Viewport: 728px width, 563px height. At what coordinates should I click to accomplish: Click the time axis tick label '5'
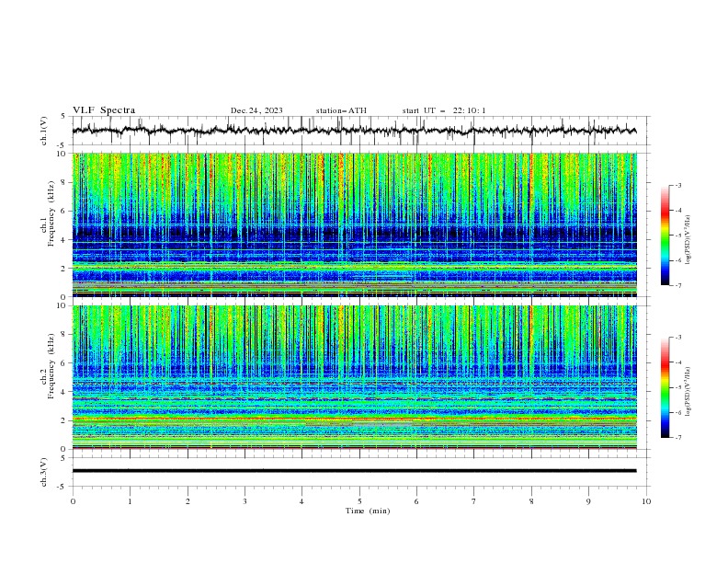pos(359,501)
